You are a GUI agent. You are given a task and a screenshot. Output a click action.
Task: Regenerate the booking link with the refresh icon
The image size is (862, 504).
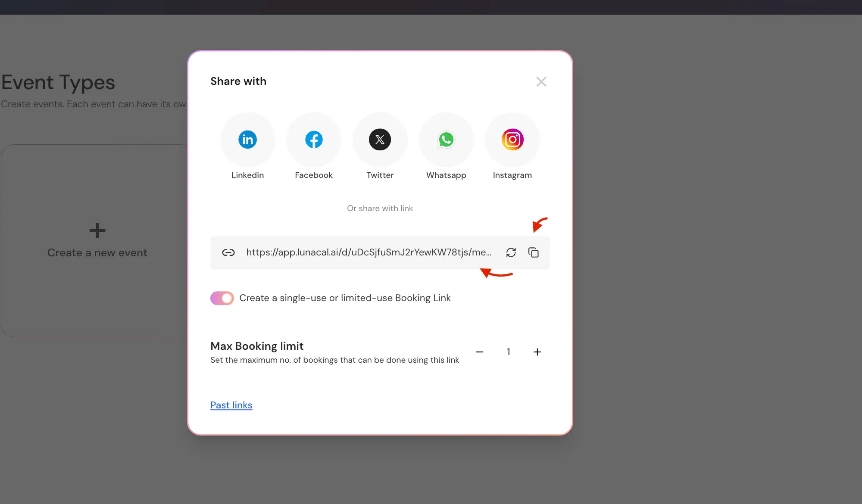pyautogui.click(x=511, y=252)
